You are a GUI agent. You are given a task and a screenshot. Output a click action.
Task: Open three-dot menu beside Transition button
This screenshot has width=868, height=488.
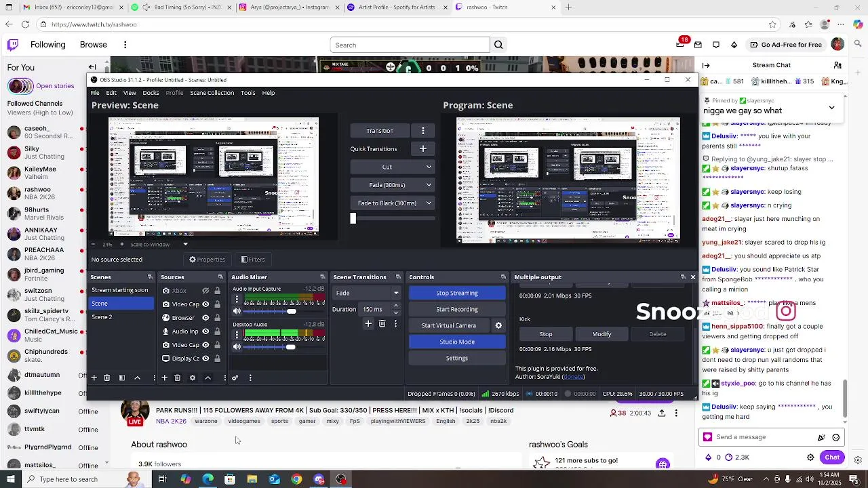pyautogui.click(x=423, y=130)
